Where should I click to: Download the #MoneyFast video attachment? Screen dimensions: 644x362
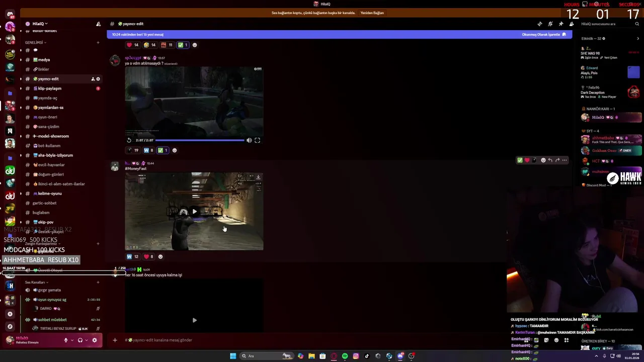(258, 177)
